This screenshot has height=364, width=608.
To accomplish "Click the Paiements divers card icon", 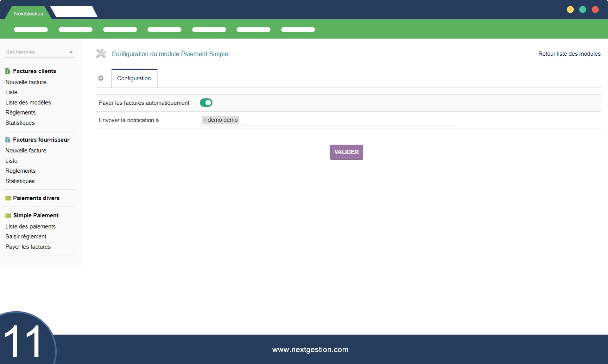I will (x=8, y=198).
